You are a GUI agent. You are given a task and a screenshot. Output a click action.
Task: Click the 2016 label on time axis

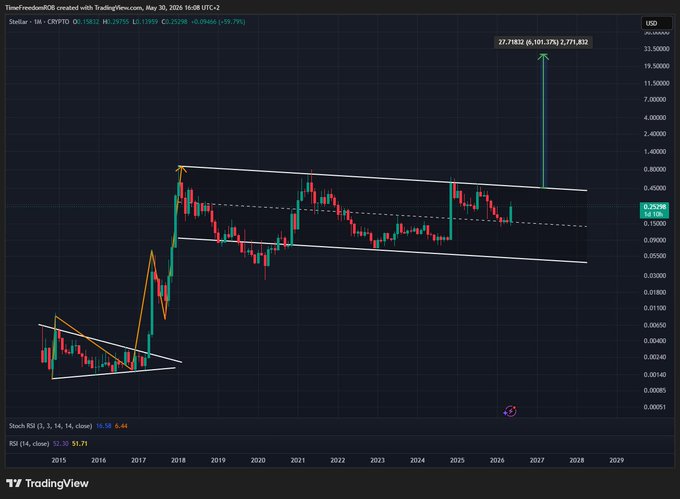(99, 460)
